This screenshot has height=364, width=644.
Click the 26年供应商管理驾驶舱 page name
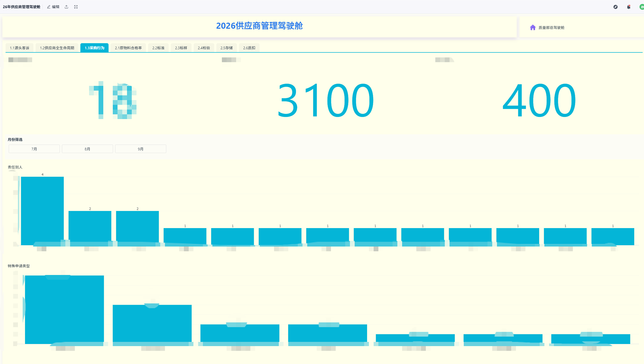tap(22, 7)
